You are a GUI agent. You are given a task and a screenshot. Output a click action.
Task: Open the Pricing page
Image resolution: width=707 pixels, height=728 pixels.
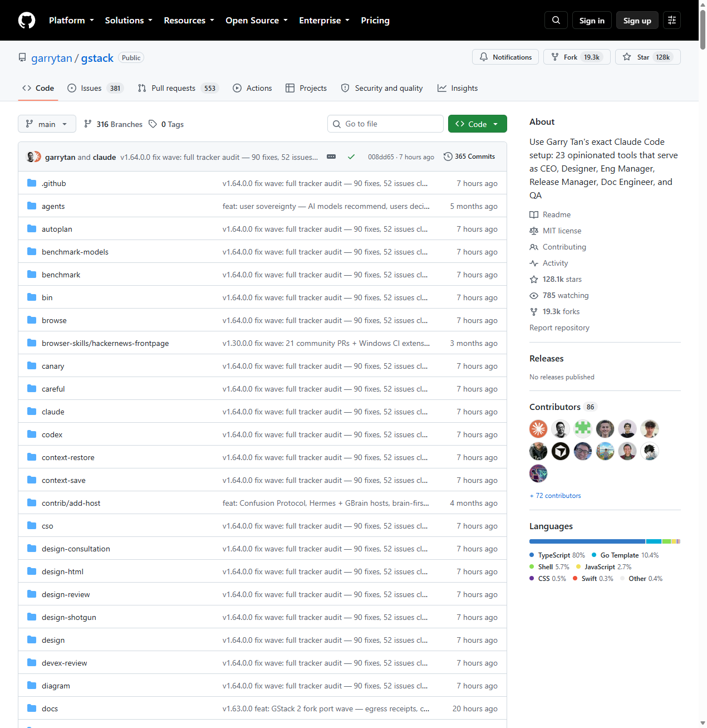coord(375,20)
